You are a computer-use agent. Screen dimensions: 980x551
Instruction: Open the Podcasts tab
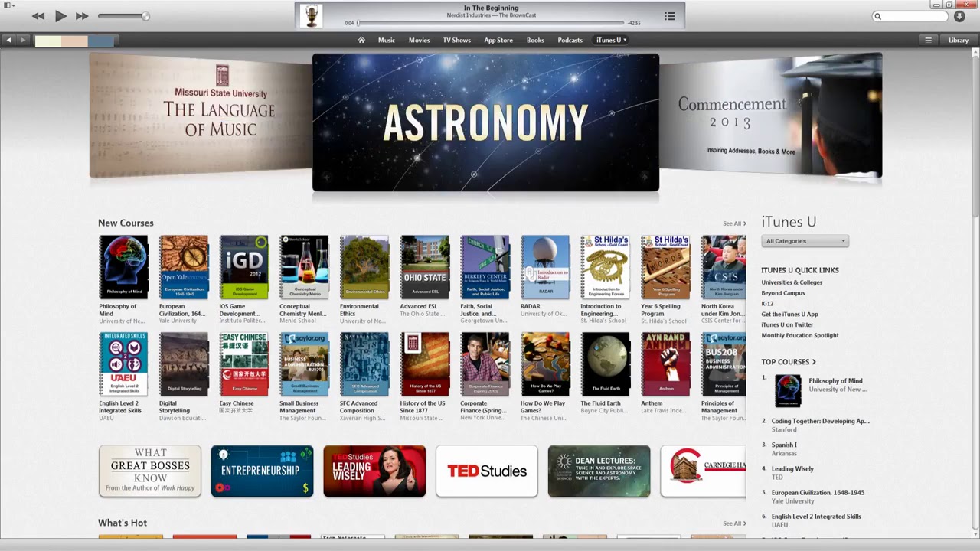tap(570, 40)
